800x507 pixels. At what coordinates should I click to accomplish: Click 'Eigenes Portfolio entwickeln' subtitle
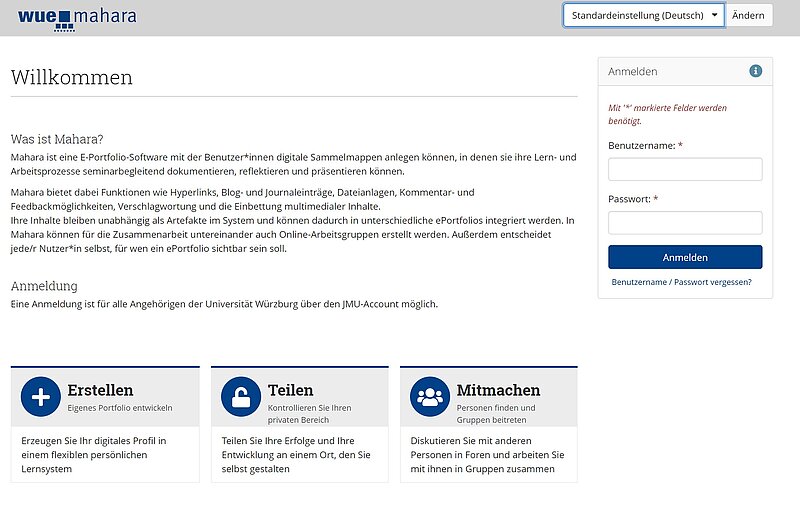(120, 408)
